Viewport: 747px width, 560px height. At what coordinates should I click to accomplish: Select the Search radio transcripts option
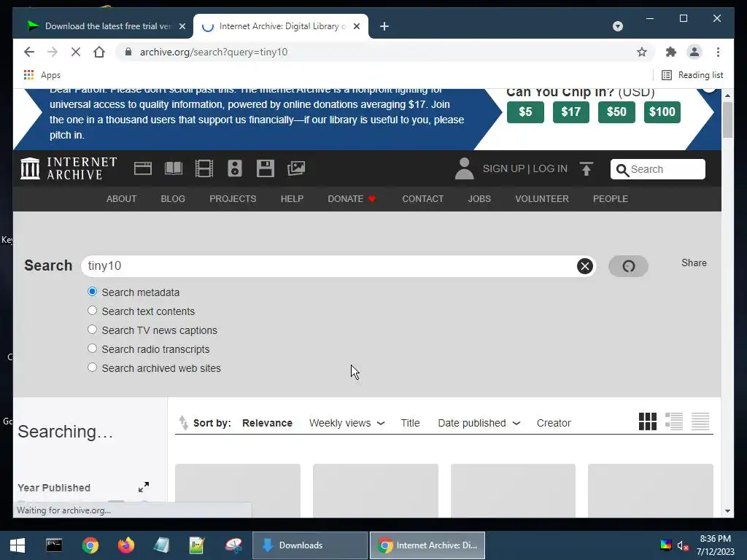(93, 349)
